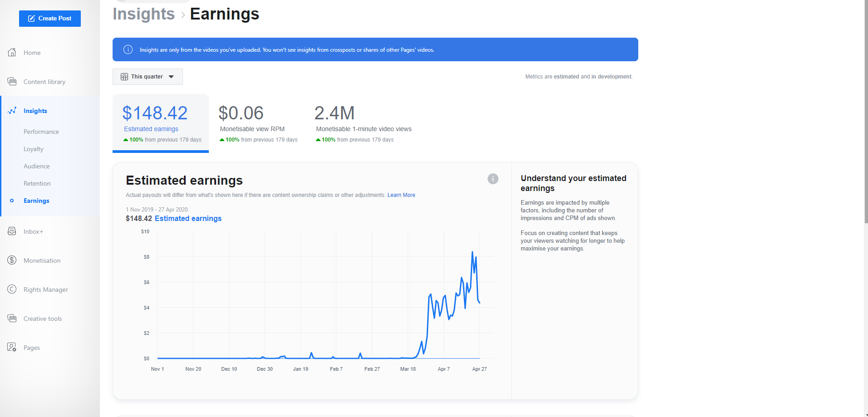Viewport: 868px width, 417px height.
Task: Open Loyalty under Insights
Action: [x=34, y=149]
